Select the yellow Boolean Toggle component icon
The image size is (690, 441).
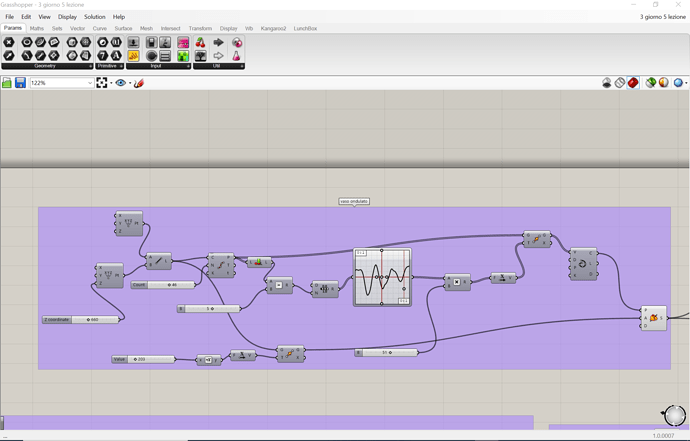coord(133,56)
